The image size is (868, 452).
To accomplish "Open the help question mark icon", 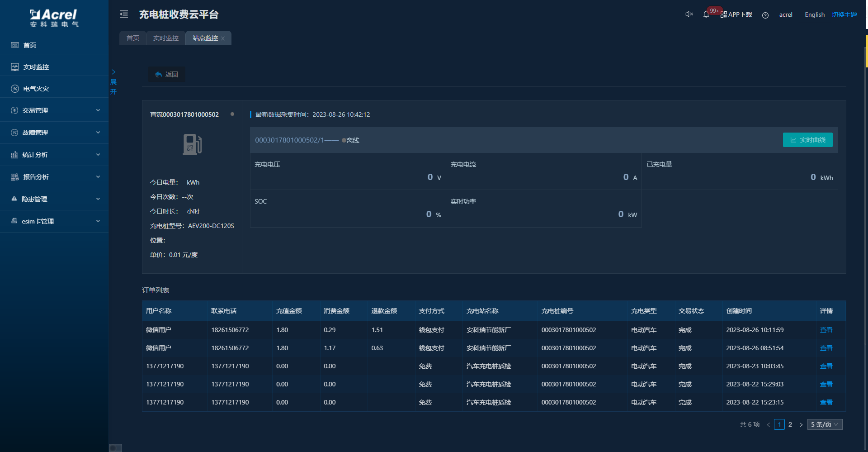I will click(x=765, y=15).
